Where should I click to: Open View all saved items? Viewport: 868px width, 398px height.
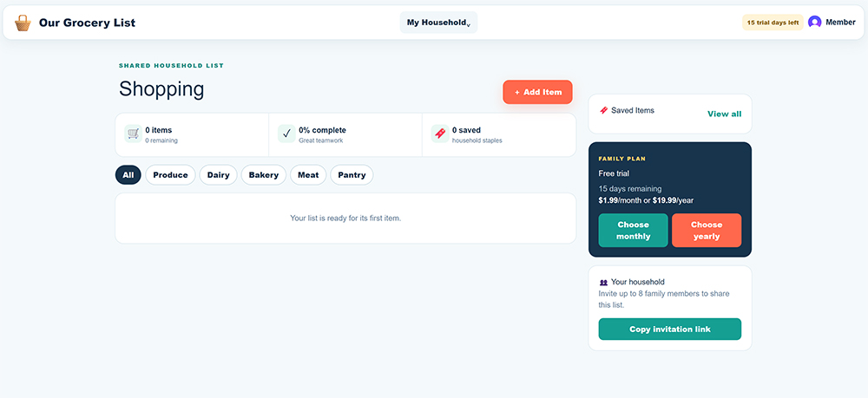724,114
